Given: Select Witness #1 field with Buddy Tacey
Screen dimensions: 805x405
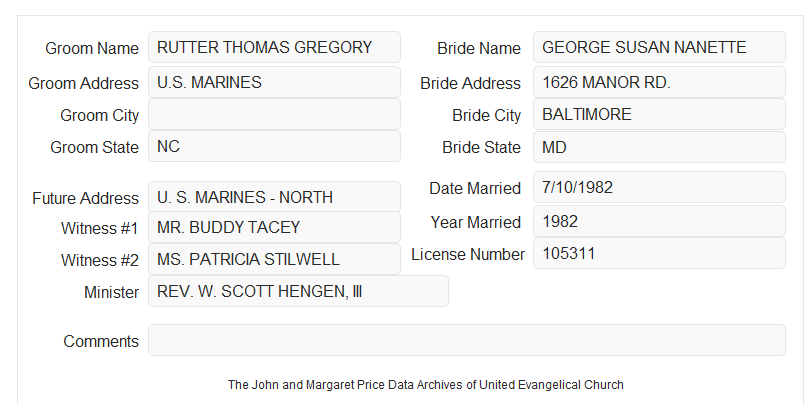Looking at the screenshot, I should click(274, 227).
